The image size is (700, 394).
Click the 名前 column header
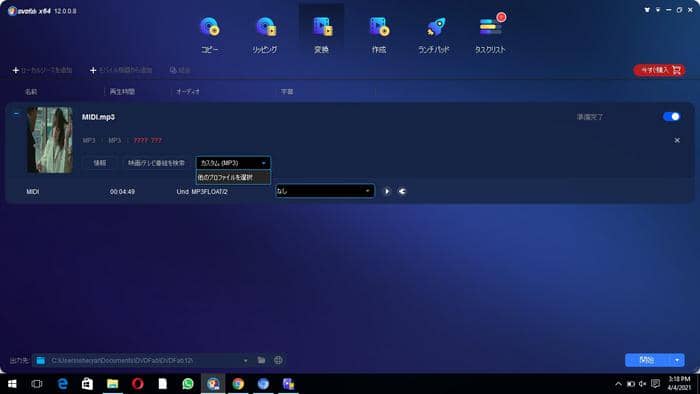(x=31, y=91)
